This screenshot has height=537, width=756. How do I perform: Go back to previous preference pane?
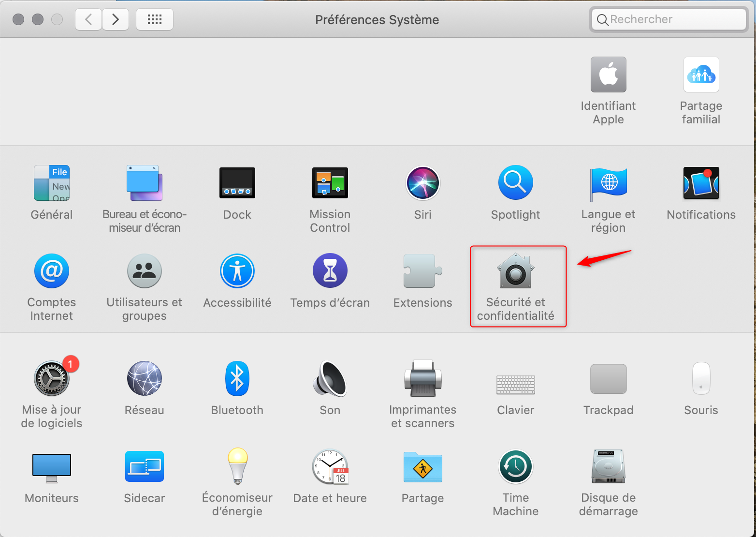tap(88, 19)
